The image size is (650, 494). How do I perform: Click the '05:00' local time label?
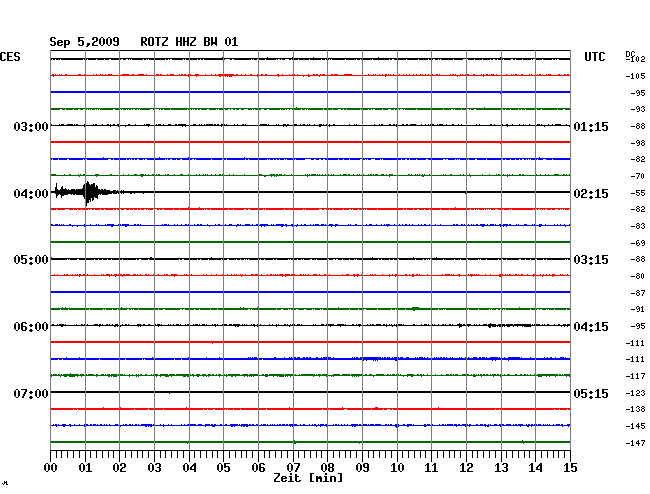coord(31,260)
